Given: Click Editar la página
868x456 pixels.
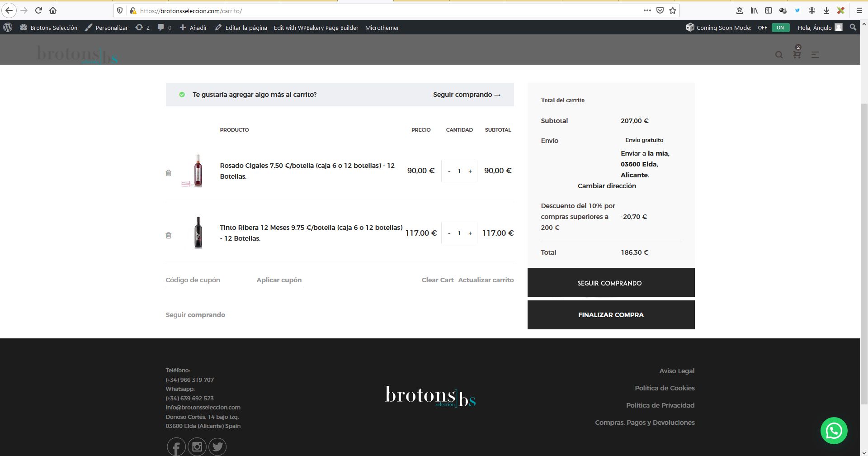Looking at the screenshot, I should coord(241,28).
